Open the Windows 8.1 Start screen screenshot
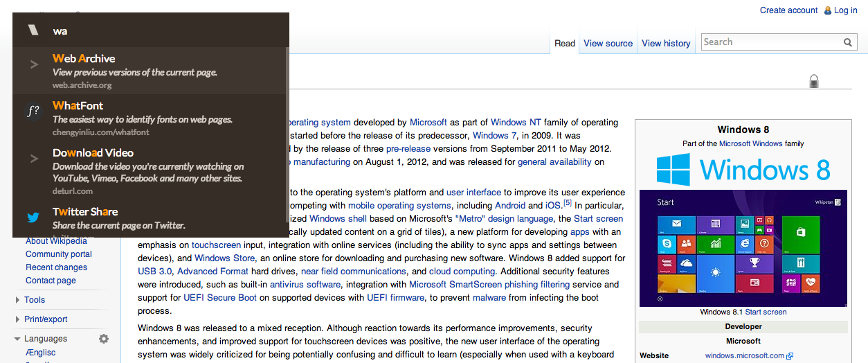868x363 pixels. click(743, 248)
